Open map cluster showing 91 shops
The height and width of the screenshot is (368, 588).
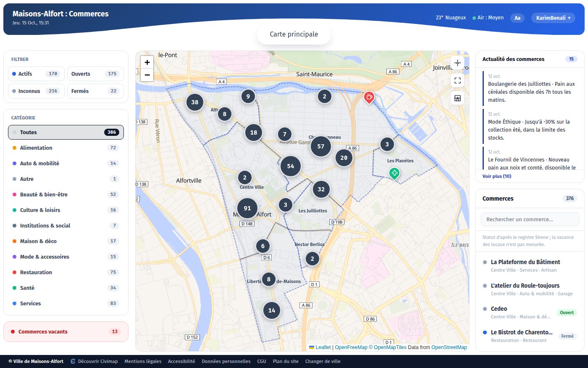coord(247,208)
